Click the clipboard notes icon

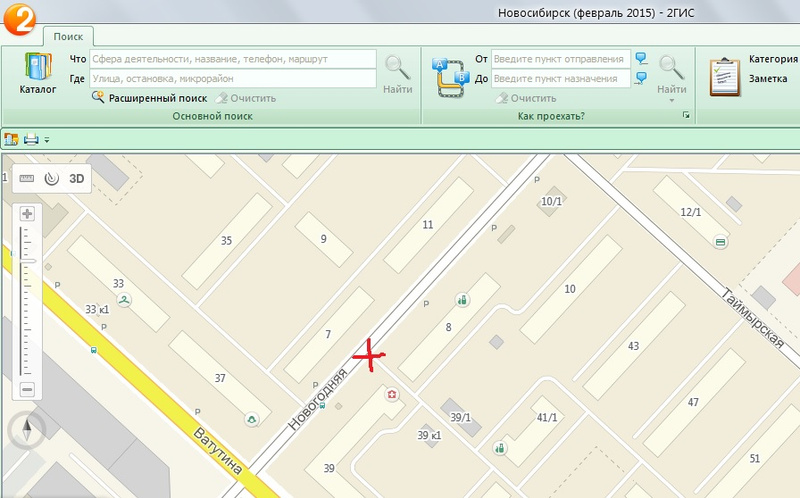(724, 77)
